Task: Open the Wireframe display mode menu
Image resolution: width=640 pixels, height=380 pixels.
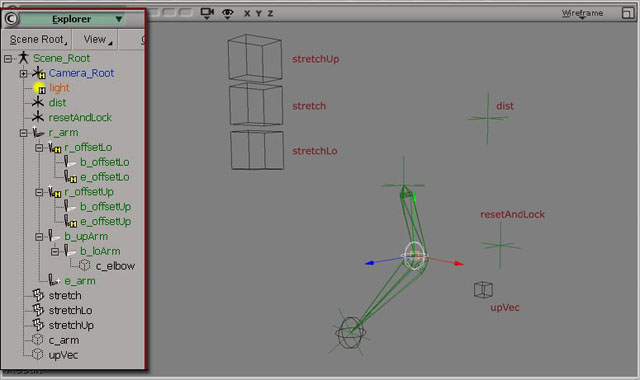Action: click(x=582, y=13)
